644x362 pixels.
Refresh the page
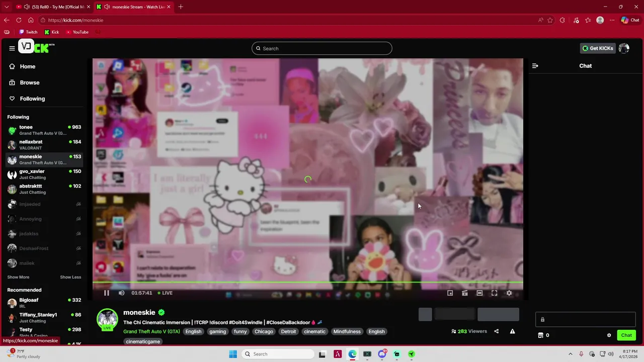tap(19, 20)
